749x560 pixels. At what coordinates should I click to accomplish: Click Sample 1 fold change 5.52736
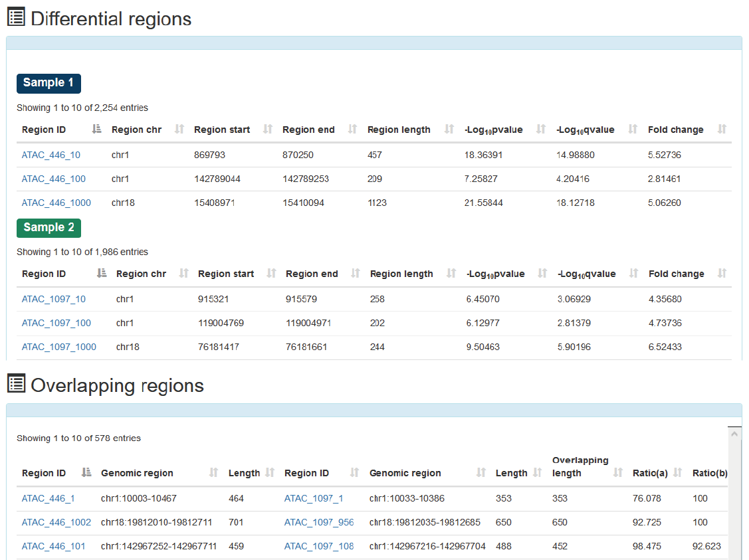coord(664,155)
